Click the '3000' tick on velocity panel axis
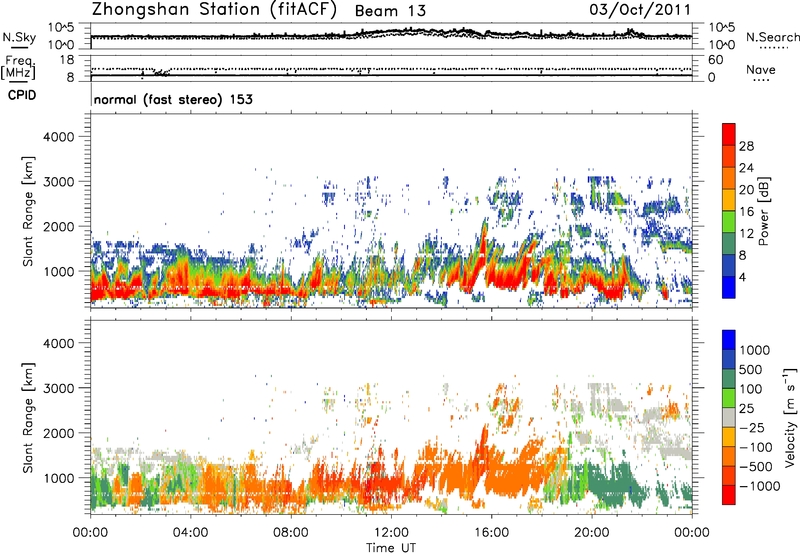 (58, 388)
